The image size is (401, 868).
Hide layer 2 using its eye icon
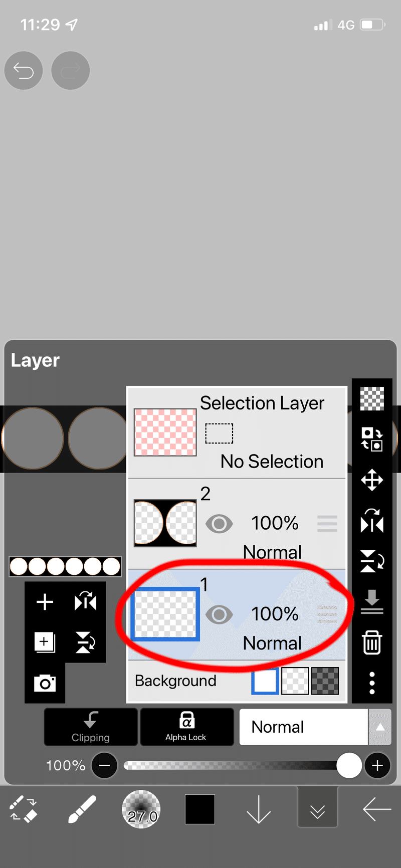219,524
